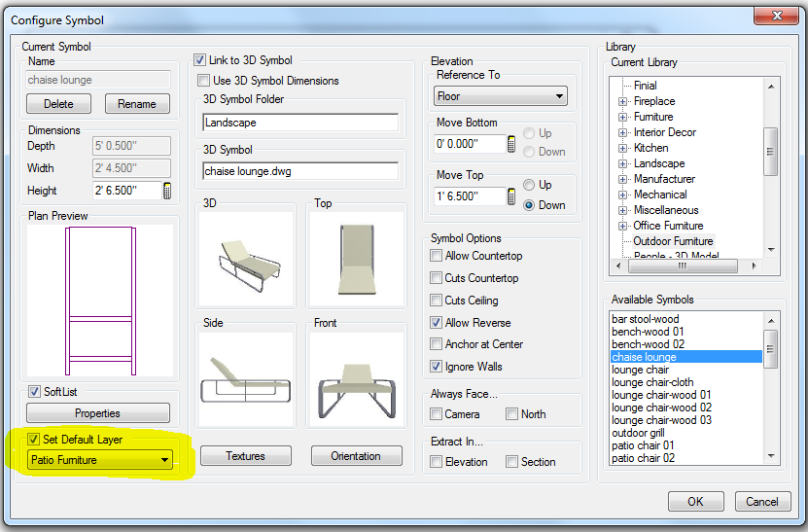Click the Delete symbol button
Image resolution: width=808 pixels, height=532 pixels.
[58, 104]
